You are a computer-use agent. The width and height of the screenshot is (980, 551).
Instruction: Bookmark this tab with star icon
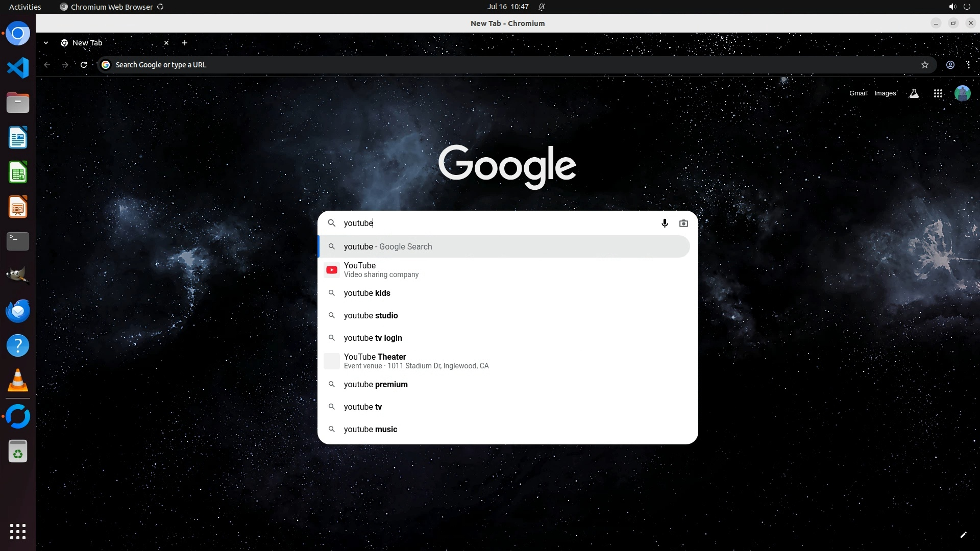[x=924, y=65]
